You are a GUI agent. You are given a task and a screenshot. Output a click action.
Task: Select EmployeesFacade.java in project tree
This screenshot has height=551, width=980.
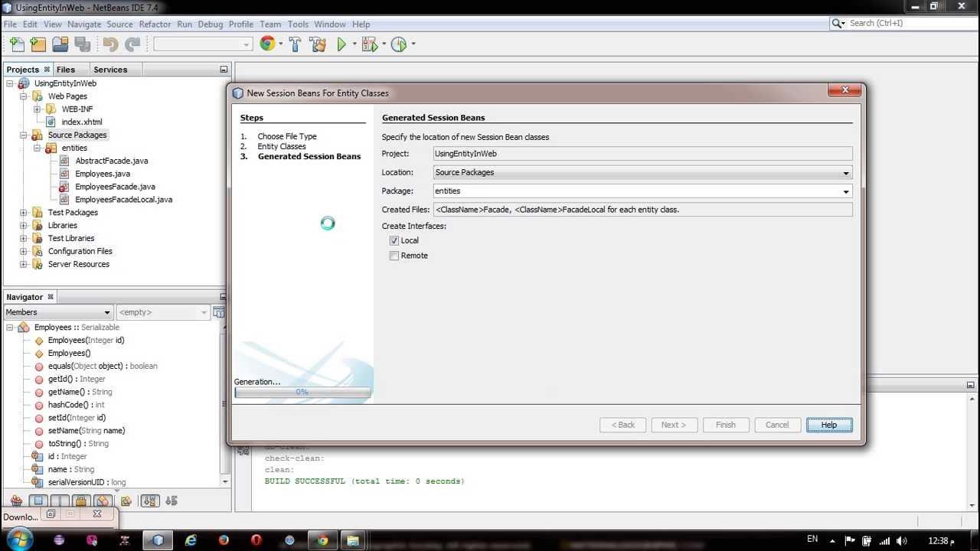(x=115, y=187)
